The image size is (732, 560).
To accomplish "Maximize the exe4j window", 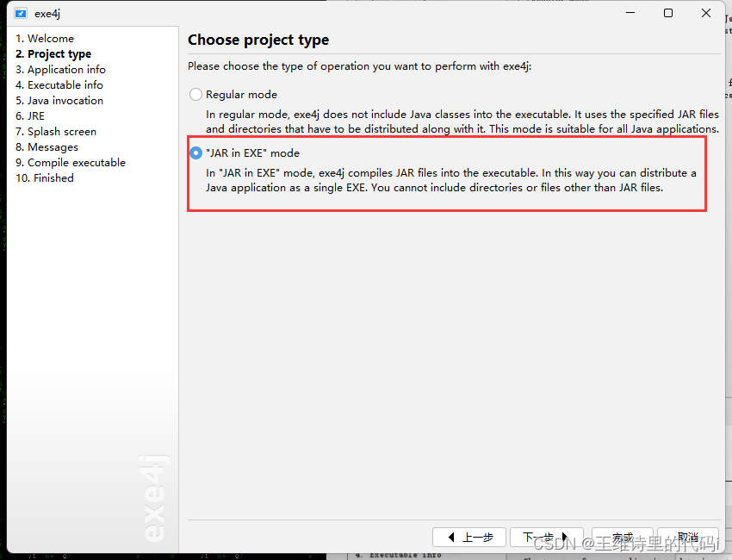I will pyautogui.click(x=668, y=13).
